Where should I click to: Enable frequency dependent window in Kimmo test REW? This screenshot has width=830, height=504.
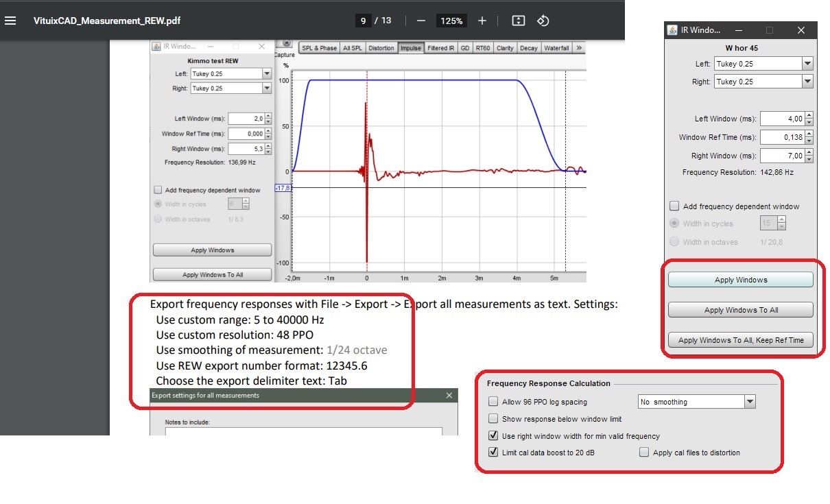coord(158,190)
